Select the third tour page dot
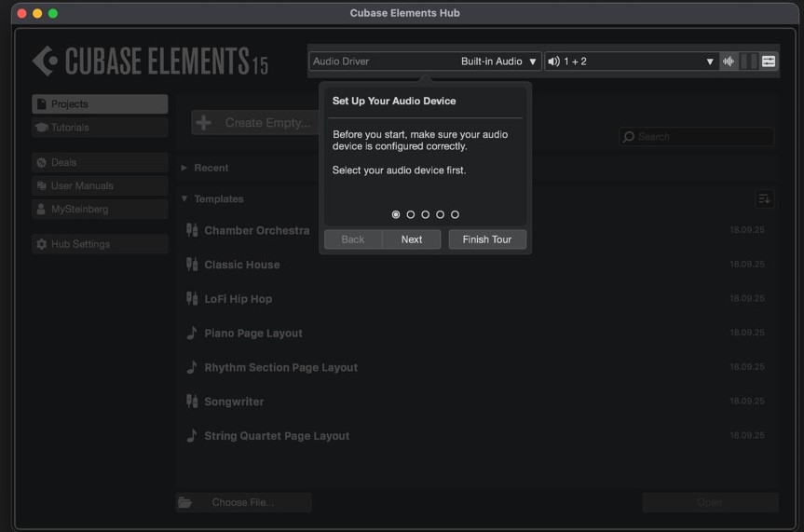 point(426,214)
